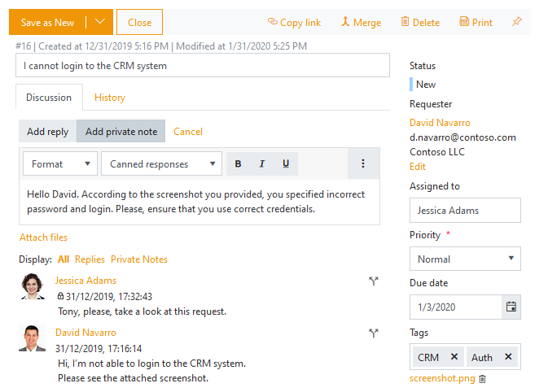Select the Add reply tab
Screen dimensions: 539x392
47,131
